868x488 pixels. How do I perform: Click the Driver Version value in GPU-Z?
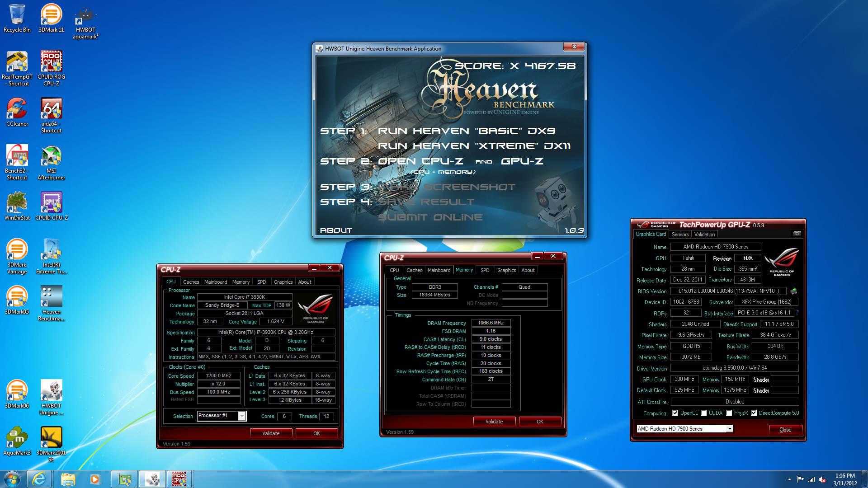click(x=735, y=368)
